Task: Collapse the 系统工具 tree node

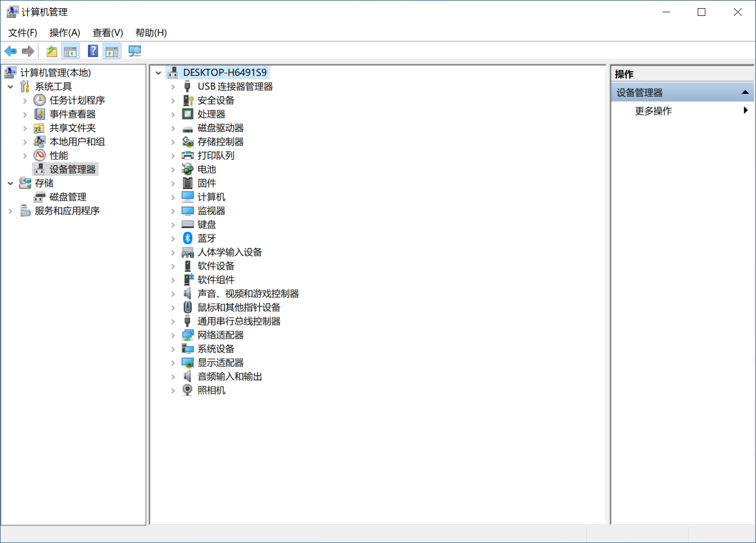Action: [10, 87]
